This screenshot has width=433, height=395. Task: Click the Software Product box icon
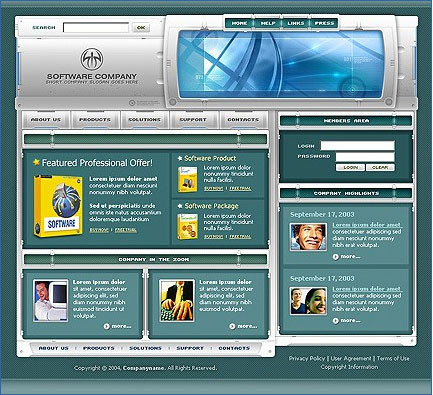[x=188, y=179]
